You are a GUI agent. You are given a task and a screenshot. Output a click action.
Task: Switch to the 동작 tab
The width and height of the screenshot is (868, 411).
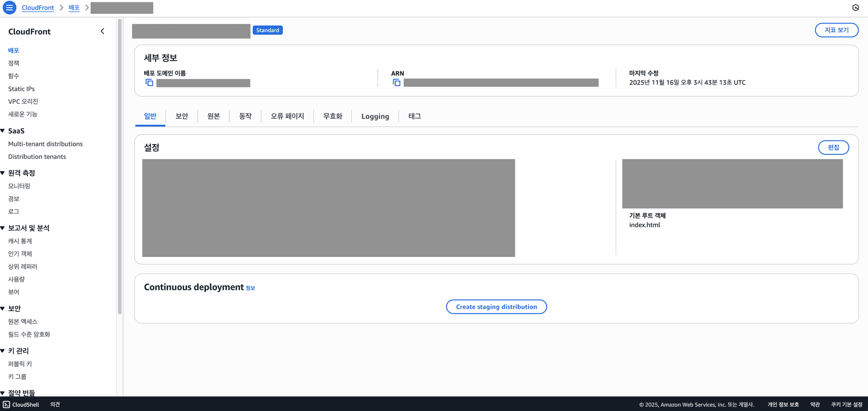[245, 116]
